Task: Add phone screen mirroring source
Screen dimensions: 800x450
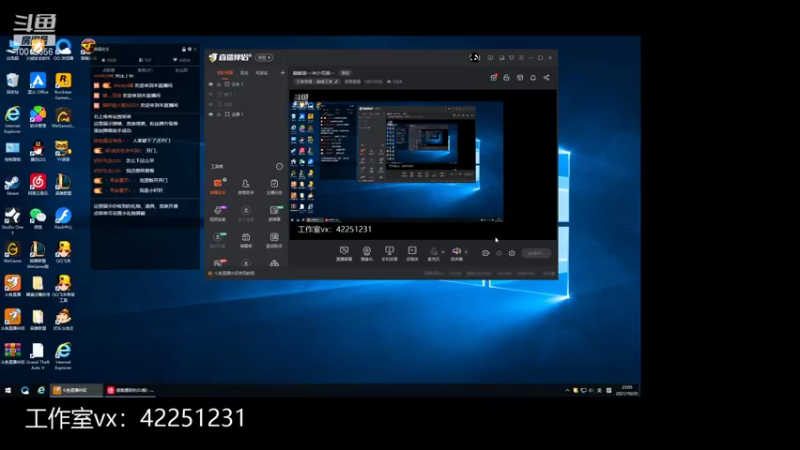Action: coord(389,253)
